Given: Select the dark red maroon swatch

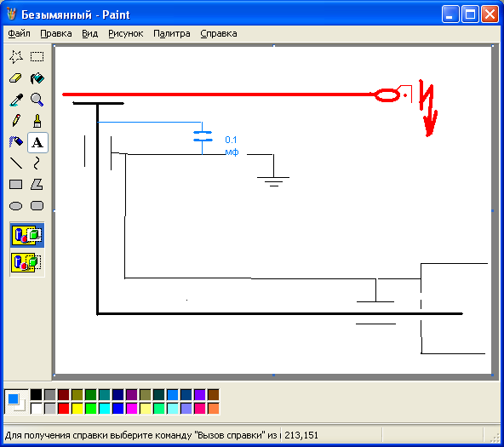Looking at the screenshot, I should (x=63, y=394).
